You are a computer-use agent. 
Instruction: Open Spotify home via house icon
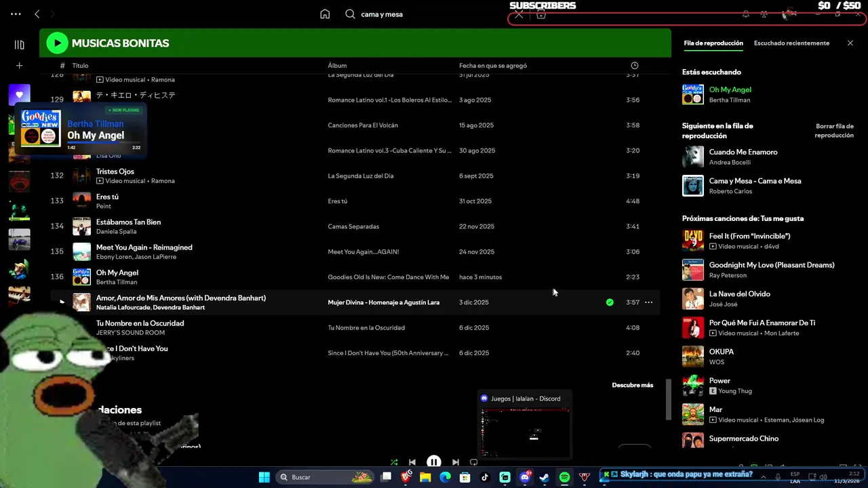pyautogui.click(x=325, y=14)
